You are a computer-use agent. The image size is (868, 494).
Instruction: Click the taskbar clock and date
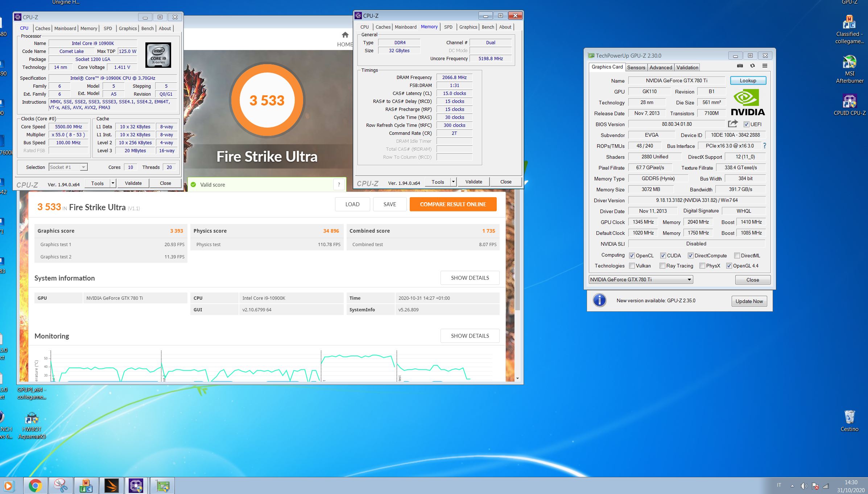pyautogui.click(x=851, y=486)
